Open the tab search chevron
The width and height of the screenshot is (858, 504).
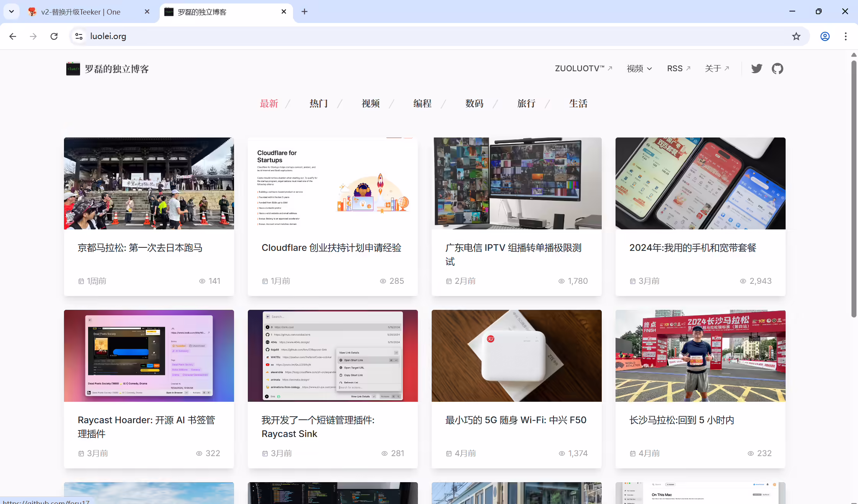pyautogui.click(x=11, y=11)
